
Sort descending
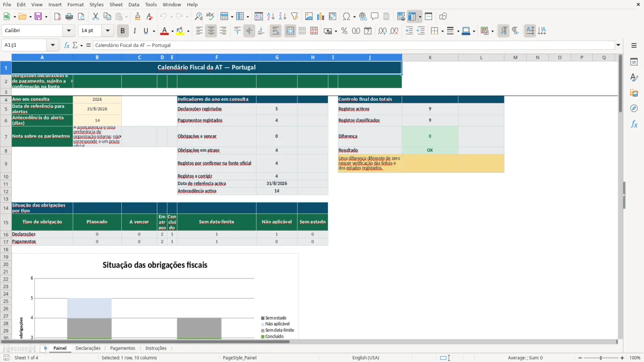(x=283, y=17)
